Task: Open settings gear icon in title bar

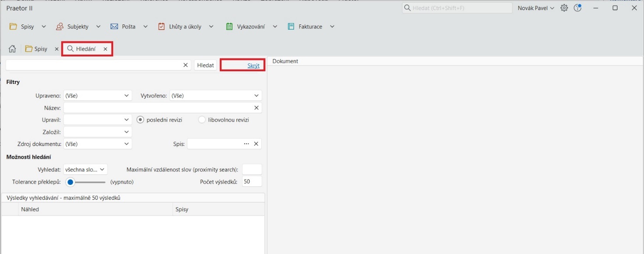Action: pyautogui.click(x=564, y=8)
